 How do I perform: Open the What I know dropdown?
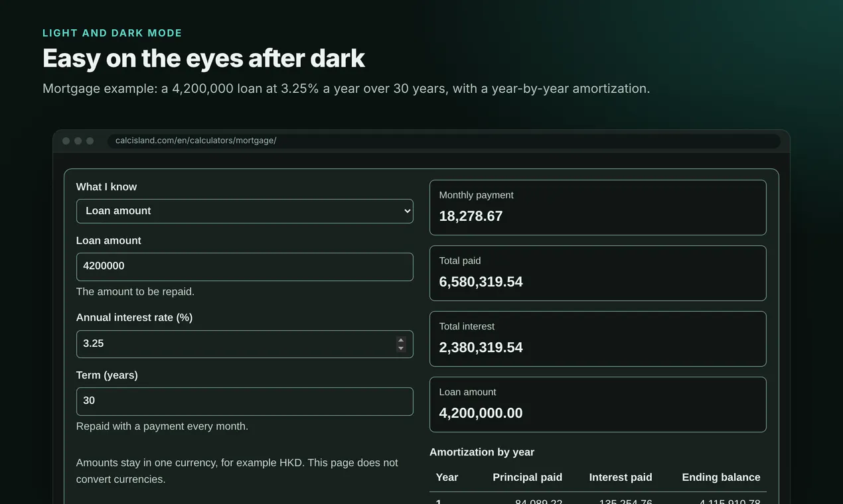244,211
